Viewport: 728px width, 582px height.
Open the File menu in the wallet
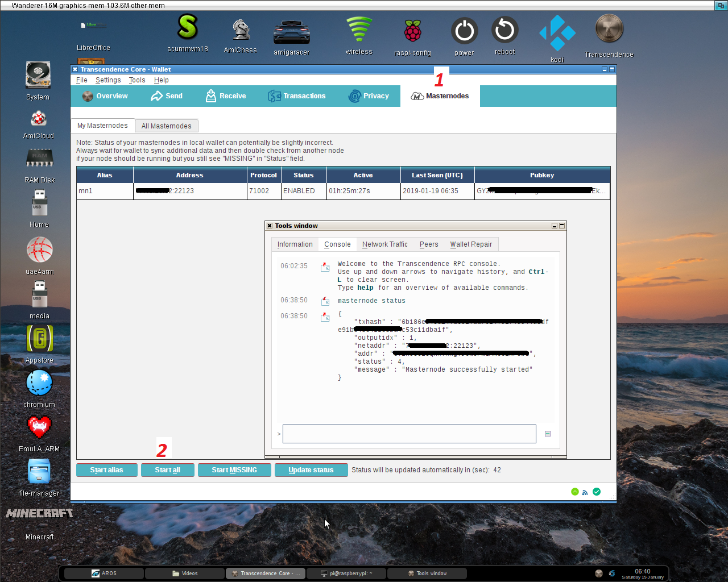click(82, 80)
